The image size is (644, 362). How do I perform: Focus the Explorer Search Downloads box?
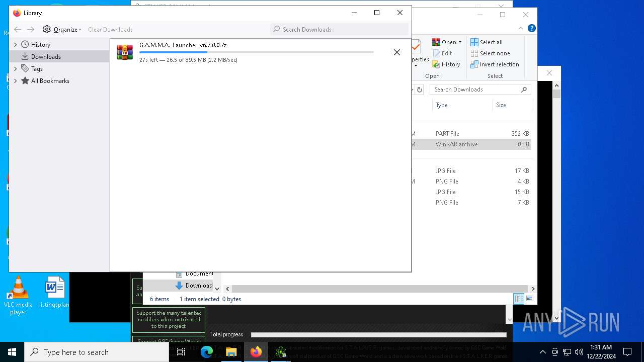[x=480, y=89]
